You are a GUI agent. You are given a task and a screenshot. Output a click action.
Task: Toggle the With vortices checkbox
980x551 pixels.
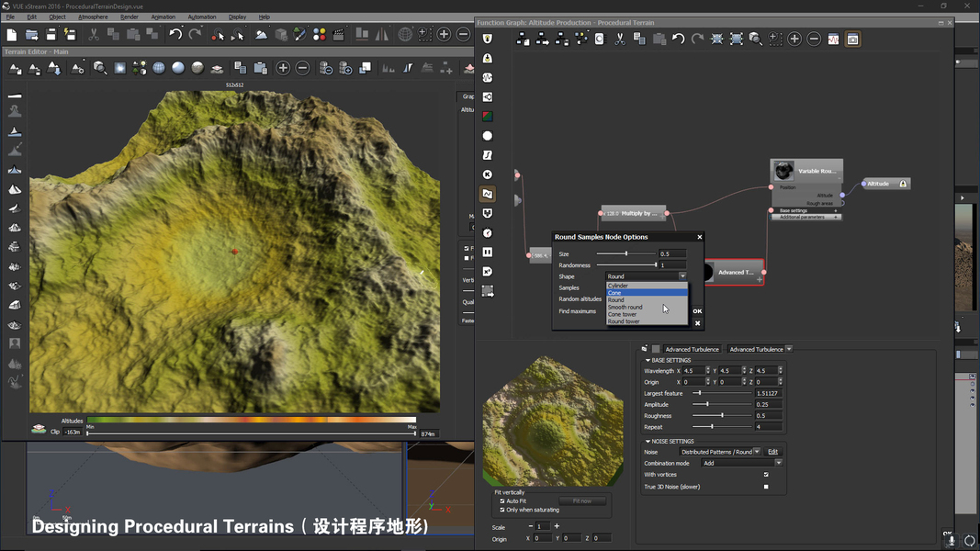pyautogui.click(x=766, y=475)
